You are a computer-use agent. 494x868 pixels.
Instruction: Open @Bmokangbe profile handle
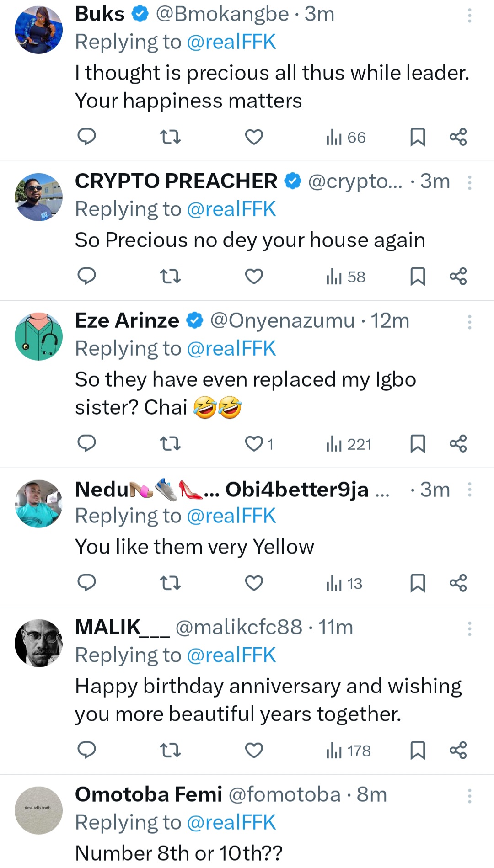[x=222, y=14]
